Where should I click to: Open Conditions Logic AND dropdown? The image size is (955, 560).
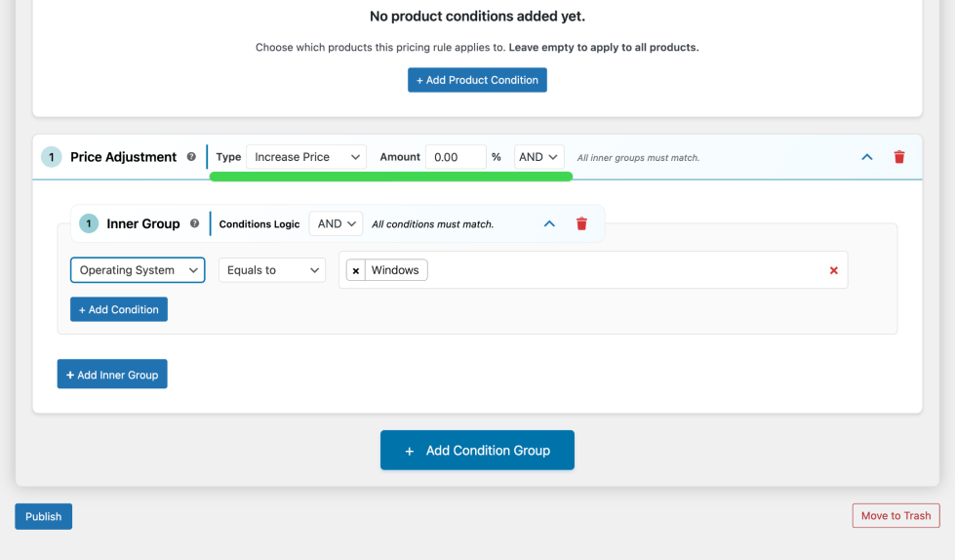pyautogui.click(x=336, y=224)
